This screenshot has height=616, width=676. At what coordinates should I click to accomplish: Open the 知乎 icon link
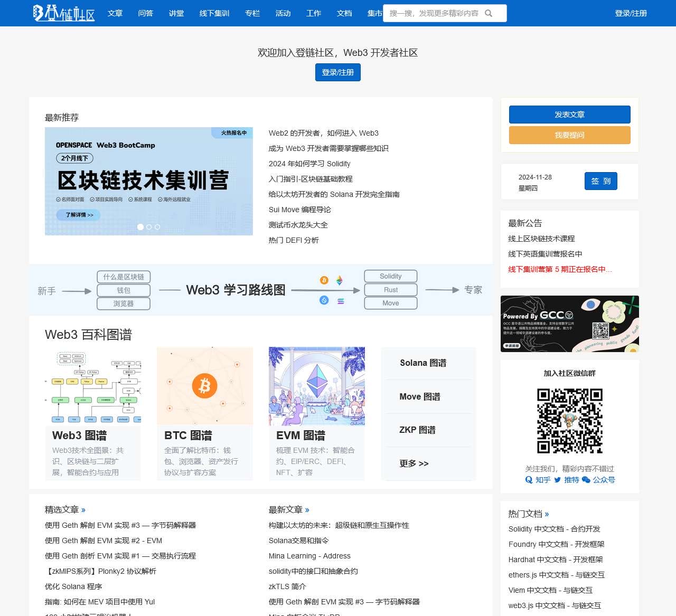tap(529, 480)
